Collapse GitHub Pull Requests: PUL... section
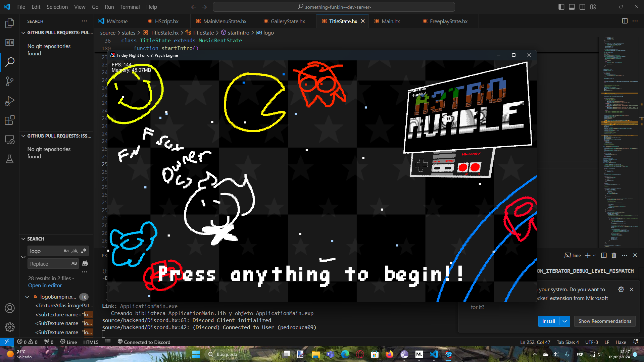 coord(56,33)
